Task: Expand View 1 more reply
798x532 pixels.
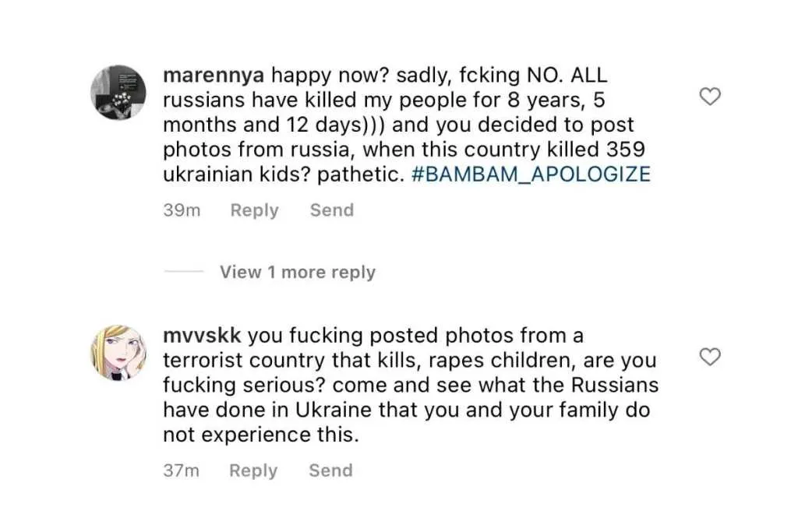Action: click(x=297, y=271)
